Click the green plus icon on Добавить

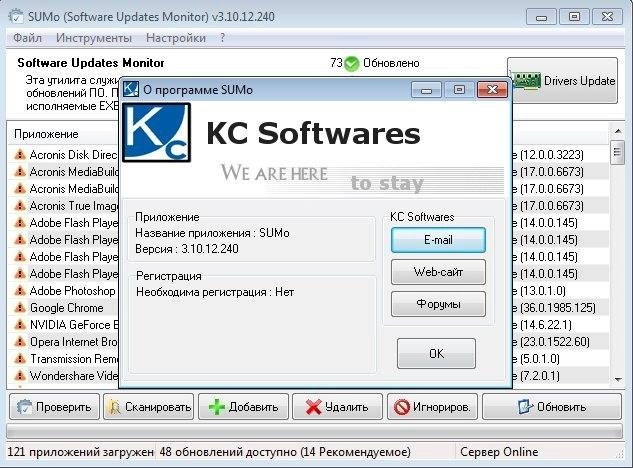coord(217,407)
